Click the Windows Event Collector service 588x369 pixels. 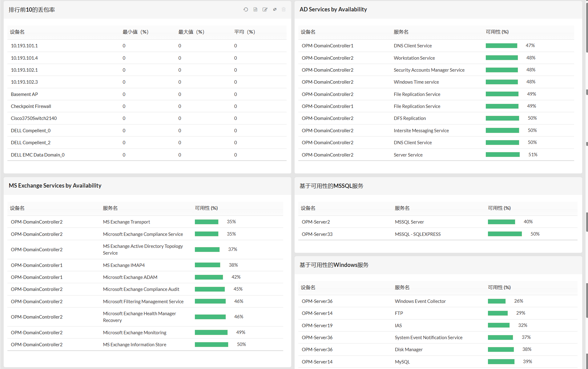point(420,301)
